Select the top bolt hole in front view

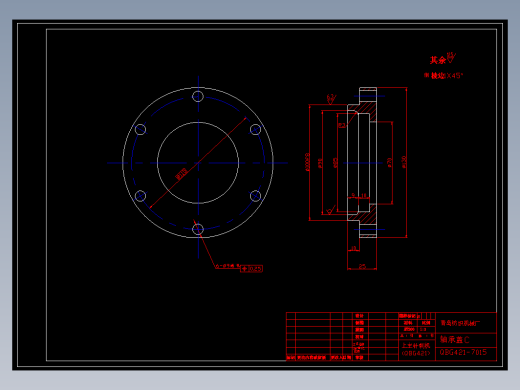pos(198,96)
